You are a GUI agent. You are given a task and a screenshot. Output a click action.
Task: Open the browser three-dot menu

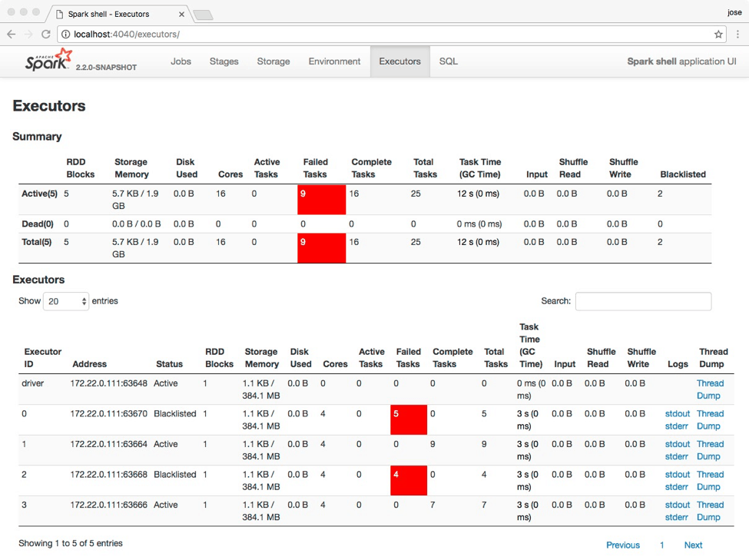click(739, 34)
